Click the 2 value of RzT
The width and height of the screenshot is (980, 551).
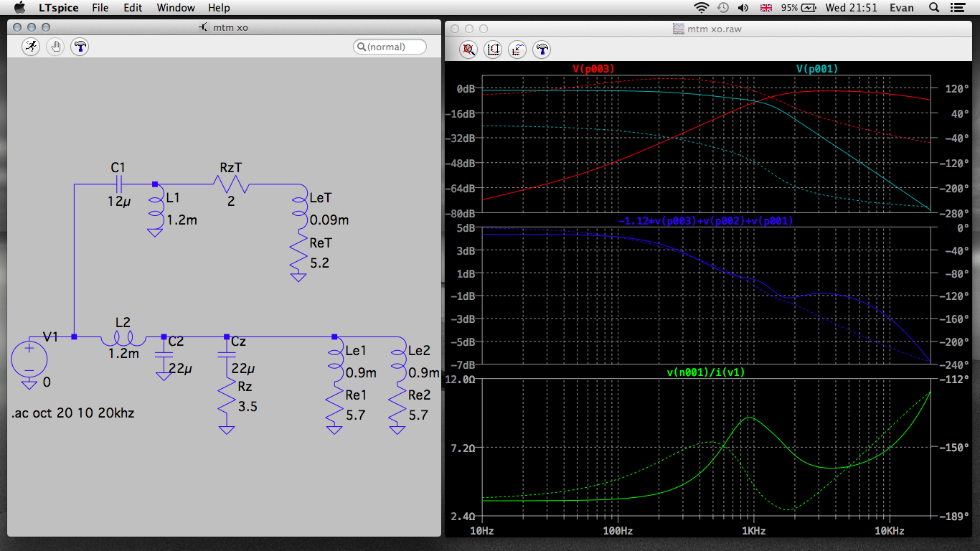(x=231, y=202)
